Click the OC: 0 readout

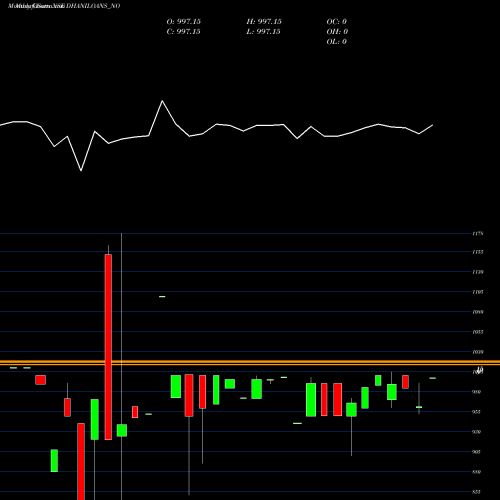337,22
